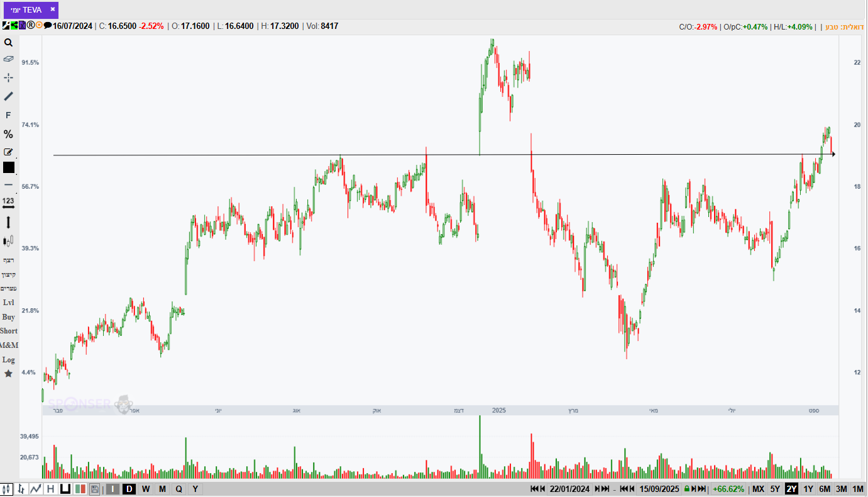
Task: Select the daily D interval
Action: point(129,489)
